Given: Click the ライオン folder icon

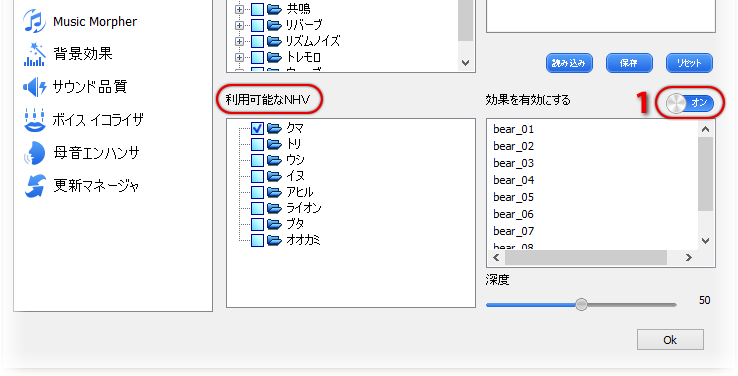Looking at the screenshot, I should point(274,208).
